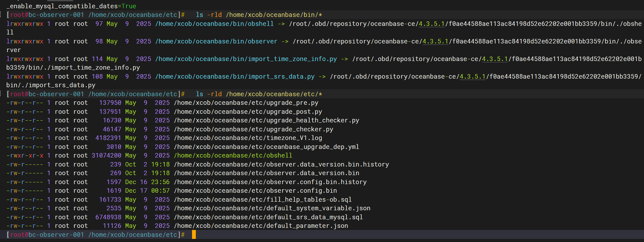Screen dimensions: 644x242
Task: Click the orange cursor at the last prompt
Action: point(194,235)
